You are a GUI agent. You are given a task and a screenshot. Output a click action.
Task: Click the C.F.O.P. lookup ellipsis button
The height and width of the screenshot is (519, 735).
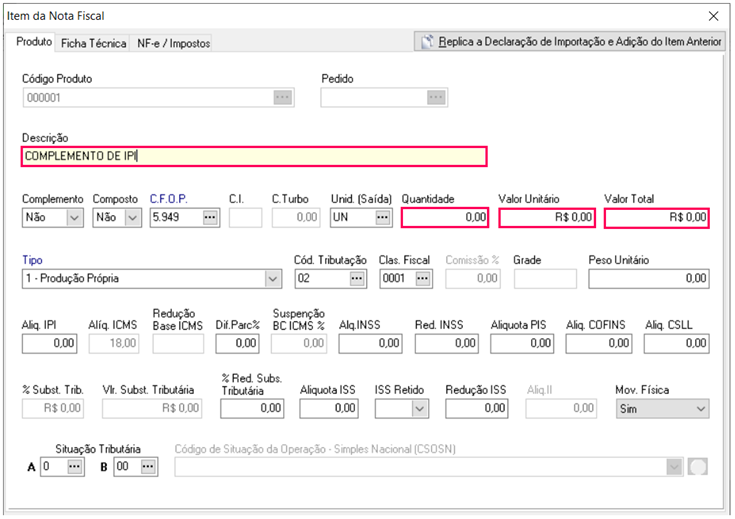pyautogui.click(x=210, y=217)
